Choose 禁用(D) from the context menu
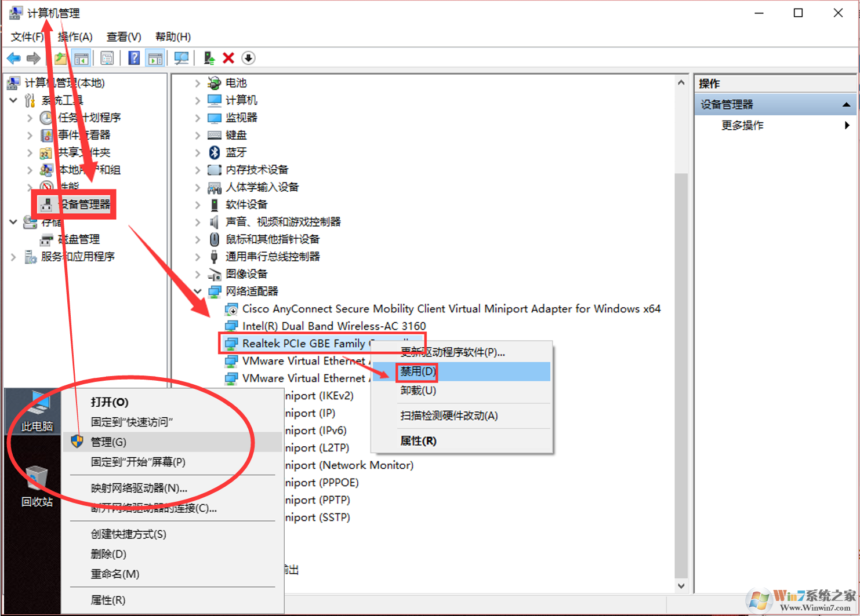 418,371
